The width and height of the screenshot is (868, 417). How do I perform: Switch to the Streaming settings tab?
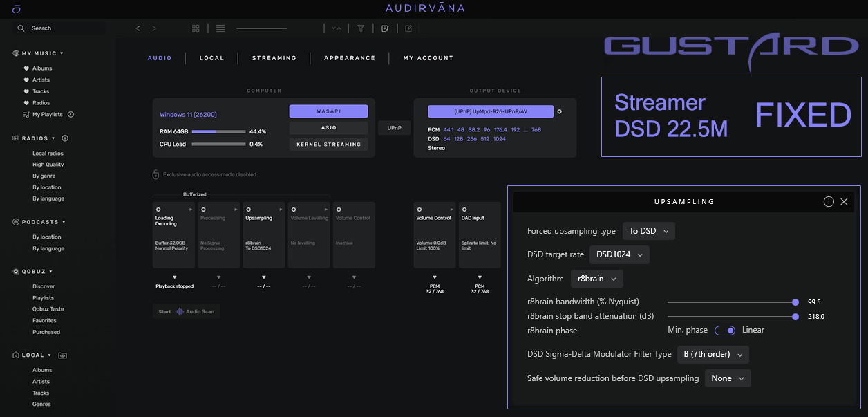[x=274, y=58]
